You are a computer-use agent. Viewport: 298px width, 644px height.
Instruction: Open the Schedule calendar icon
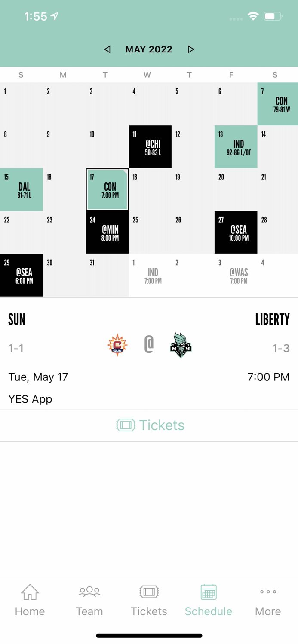point(209,592)
